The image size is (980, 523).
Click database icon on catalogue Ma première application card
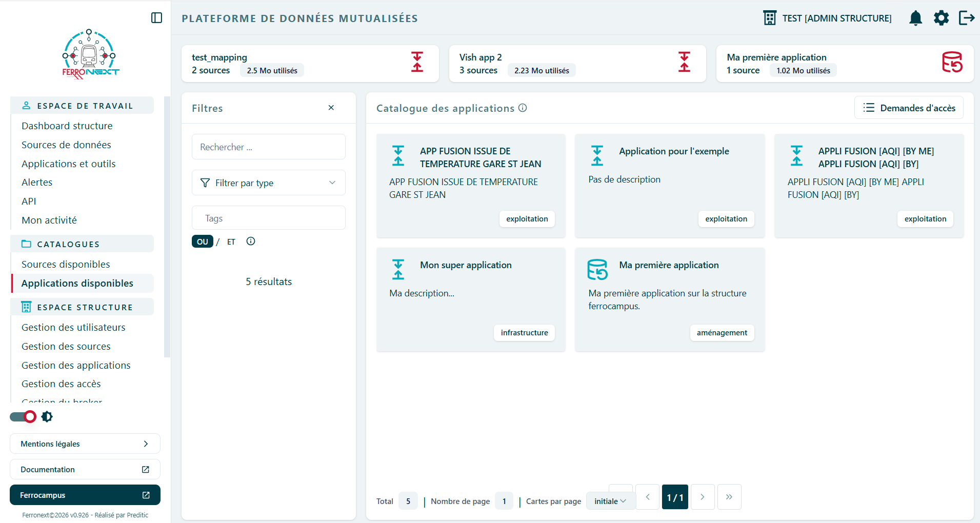click(x=597, y=270)
